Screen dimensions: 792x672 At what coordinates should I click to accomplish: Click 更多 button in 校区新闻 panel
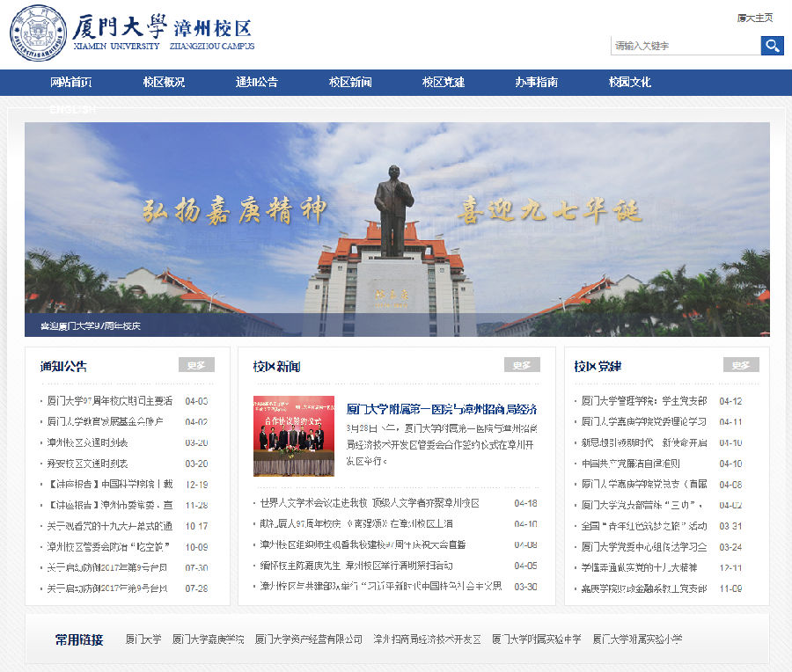[522, 365]
